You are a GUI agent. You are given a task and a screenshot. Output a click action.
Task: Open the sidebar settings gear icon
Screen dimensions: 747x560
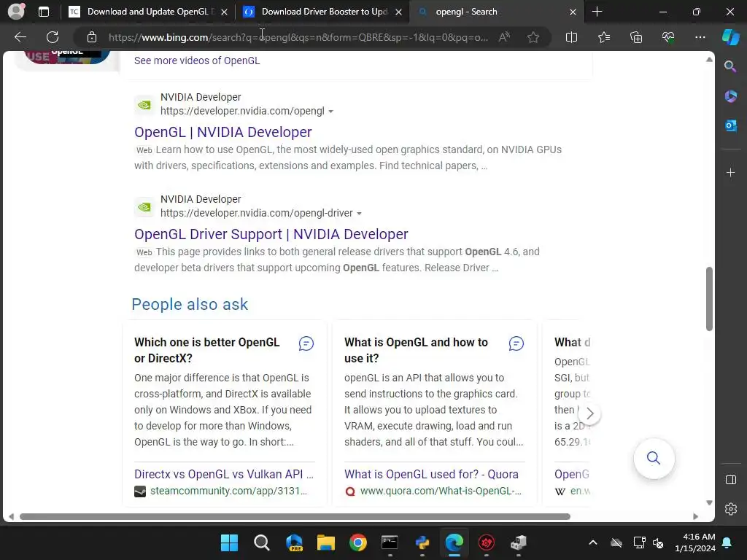(x=730, y=509)
